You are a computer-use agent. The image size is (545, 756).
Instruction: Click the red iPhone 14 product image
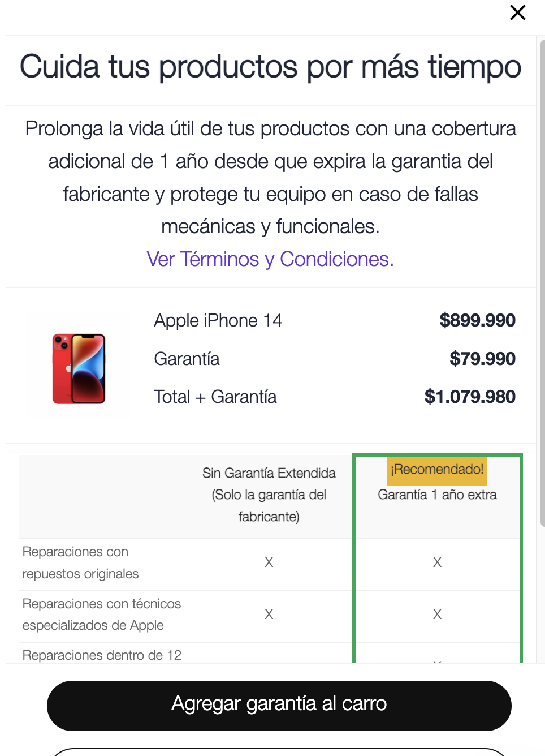click(x=79, y=368)
